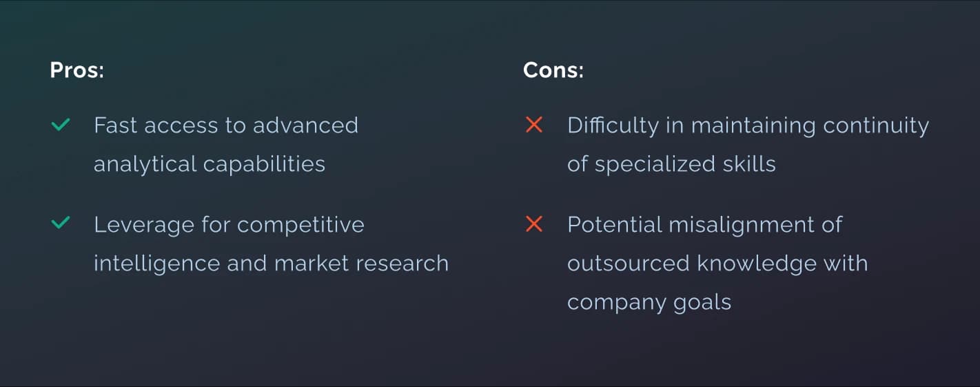The image size is (980, 387).
Task: Click the text "intelligence and market research"
Action: [271, 264]
